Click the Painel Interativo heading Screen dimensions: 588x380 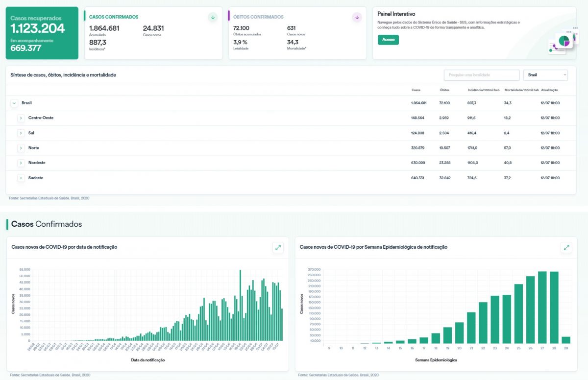[396, 14]
